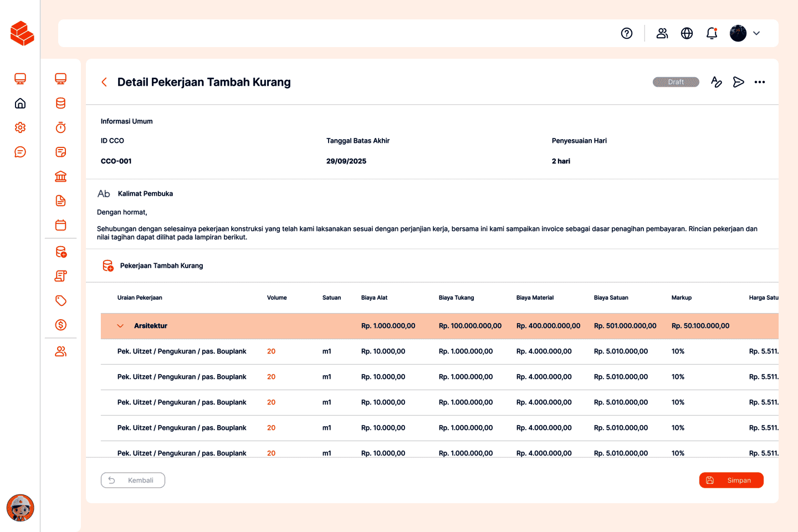The height and width of the screenshot is (532, 798).
Task: Open the three-dot more options menu
Action: tap(760, 82)
